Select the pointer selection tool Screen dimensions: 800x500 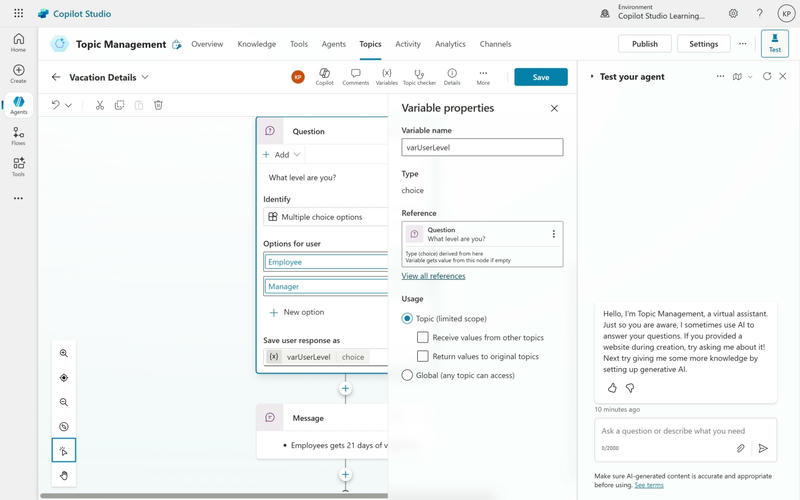(64, 451)
